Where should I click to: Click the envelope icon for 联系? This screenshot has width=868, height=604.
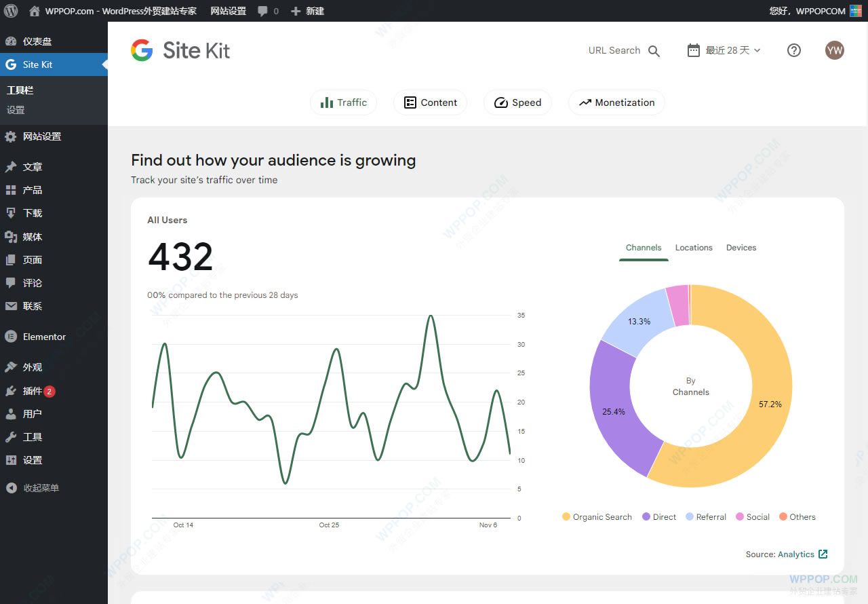pos(11,306)
